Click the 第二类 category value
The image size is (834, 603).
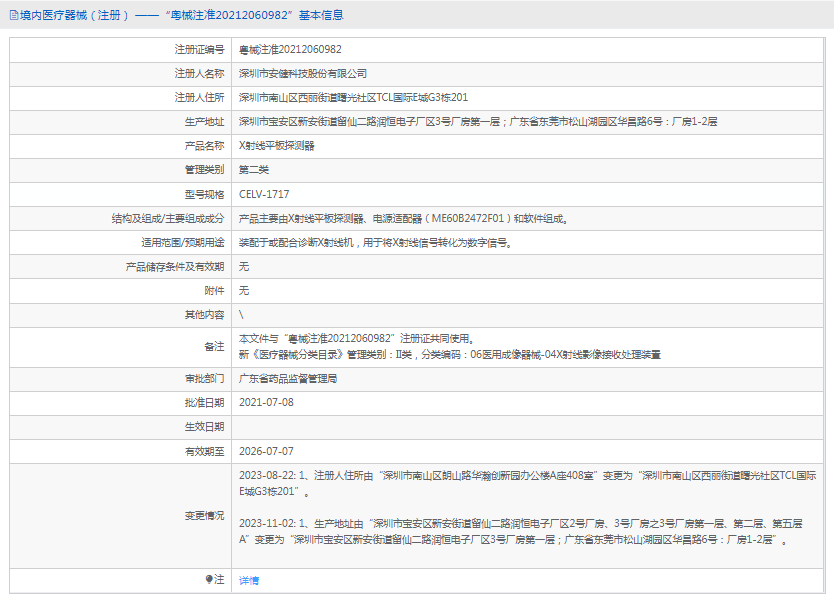(254, 170)
